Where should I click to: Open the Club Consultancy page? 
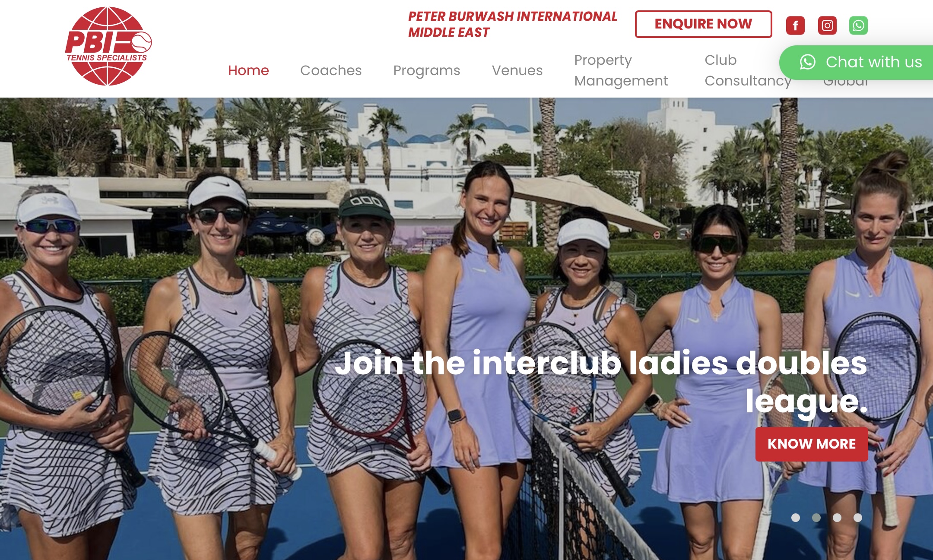point(748,70)
